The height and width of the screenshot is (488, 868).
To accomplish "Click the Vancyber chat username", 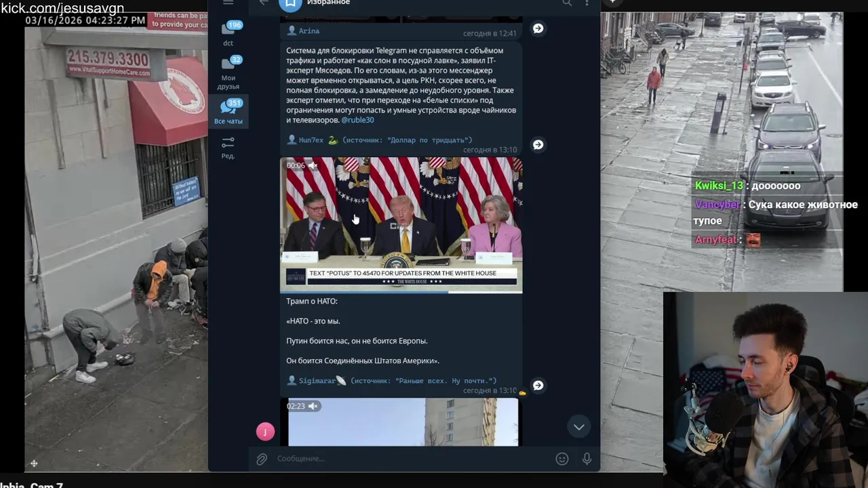I will point(717,205).
